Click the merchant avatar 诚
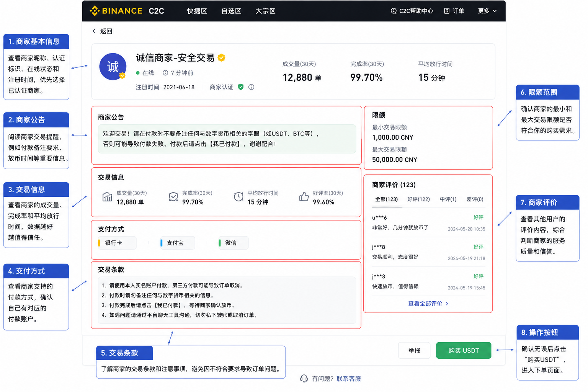The image size is (588, 392). pyautogui.click(x=113, y=67)
